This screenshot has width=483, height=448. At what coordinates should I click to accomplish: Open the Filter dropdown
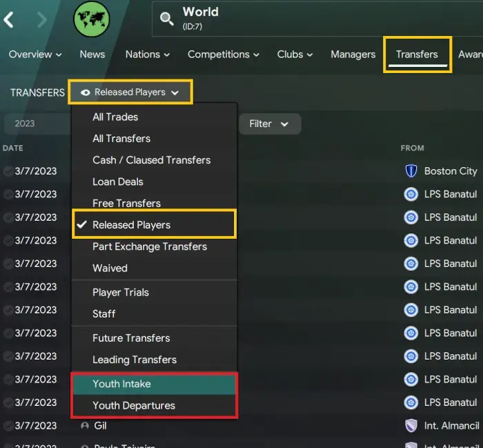point(270,124)
